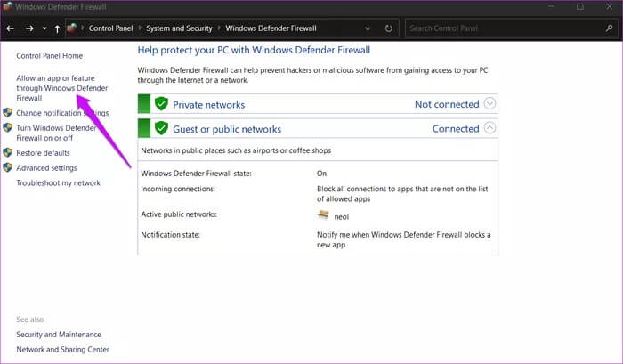This screenshot has height=364, width=623.
Task: Open System and Security breadcrumb
Action: pyautogui.click(x=179, y=28)
